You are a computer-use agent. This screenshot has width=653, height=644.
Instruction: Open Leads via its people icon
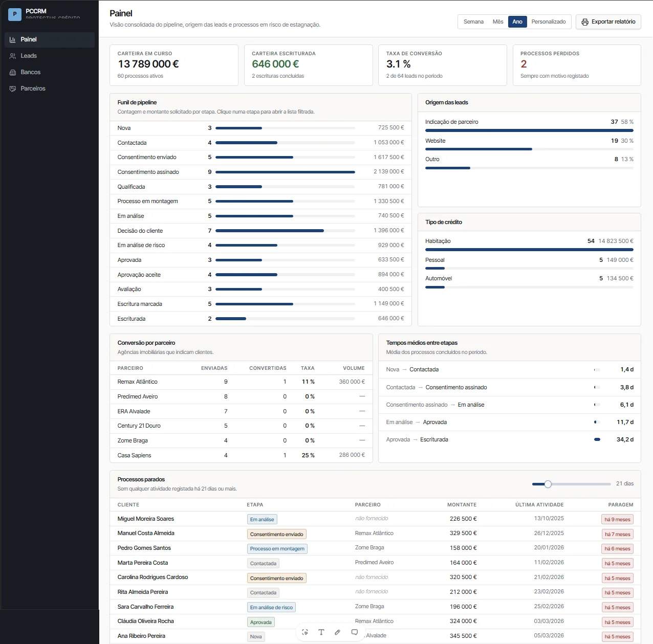(x=13, y=56)
